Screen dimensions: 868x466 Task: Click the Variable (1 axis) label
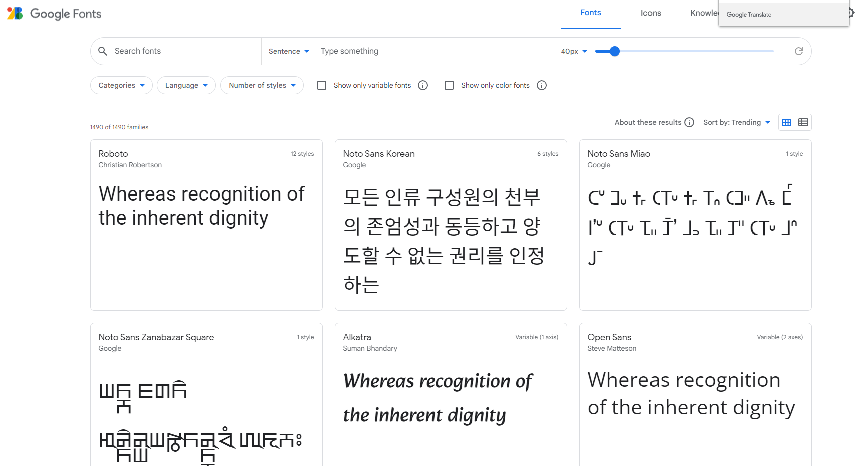(x=537, y=337)
